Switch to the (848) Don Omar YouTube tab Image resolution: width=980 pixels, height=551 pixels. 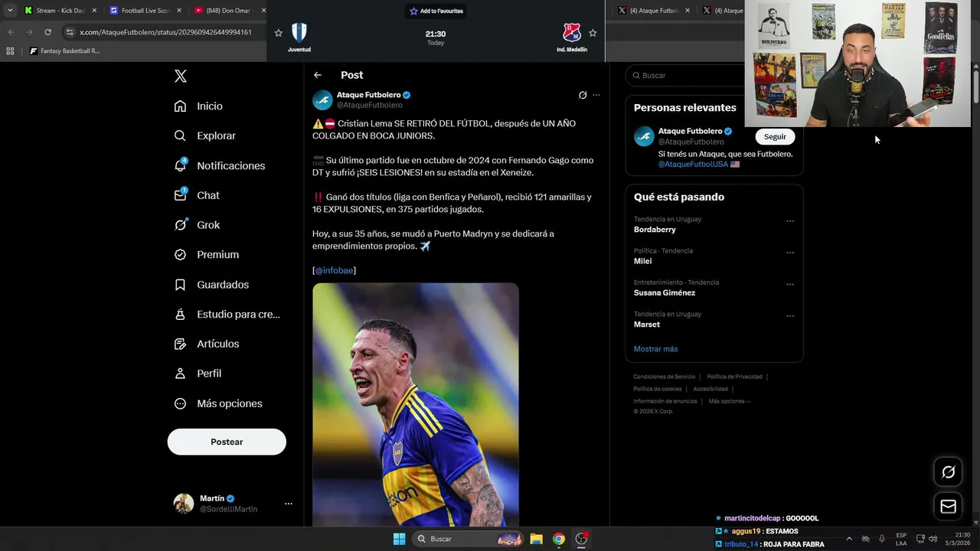[228, 11]
